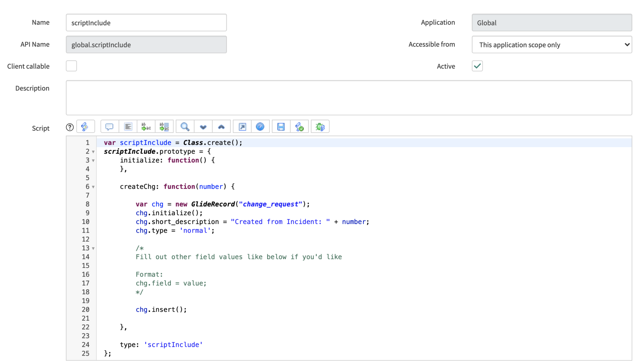This screenshot has width=635, height=364.
Task: Enable the Client callable checkbox
Action: click(71, 66)
